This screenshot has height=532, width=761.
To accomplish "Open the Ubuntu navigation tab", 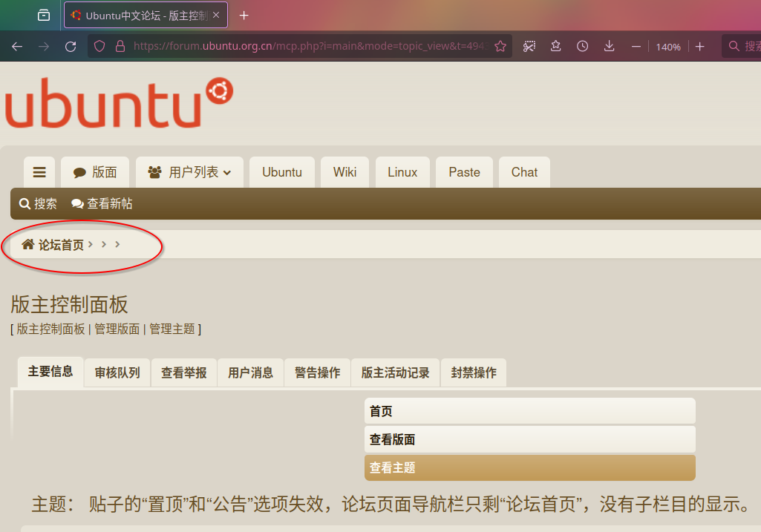I will tap(282, 172).
